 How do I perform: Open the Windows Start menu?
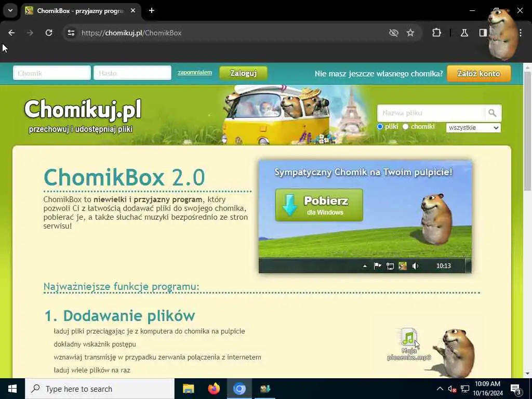(12, 389)
